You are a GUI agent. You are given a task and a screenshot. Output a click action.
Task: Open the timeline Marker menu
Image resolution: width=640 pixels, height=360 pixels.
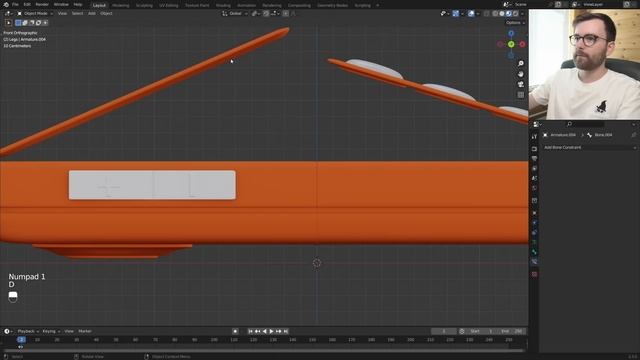click(85, 331)
